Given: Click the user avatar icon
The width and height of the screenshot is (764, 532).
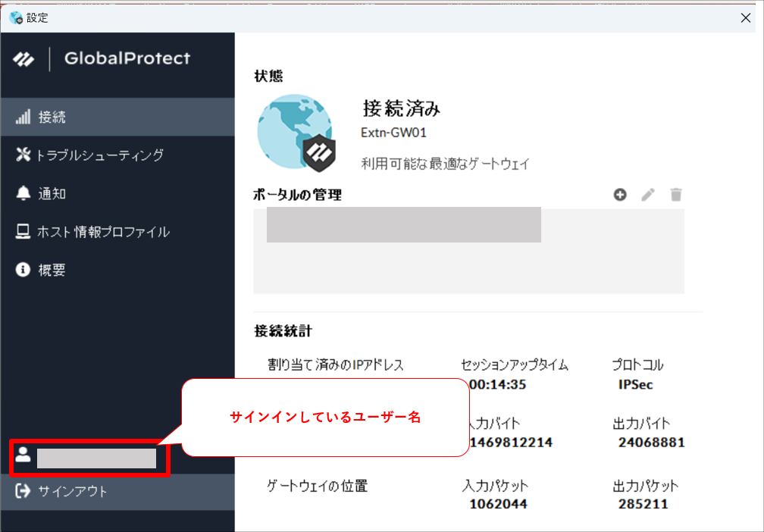Looking at the screenshot, I should (x=23, y=455).
